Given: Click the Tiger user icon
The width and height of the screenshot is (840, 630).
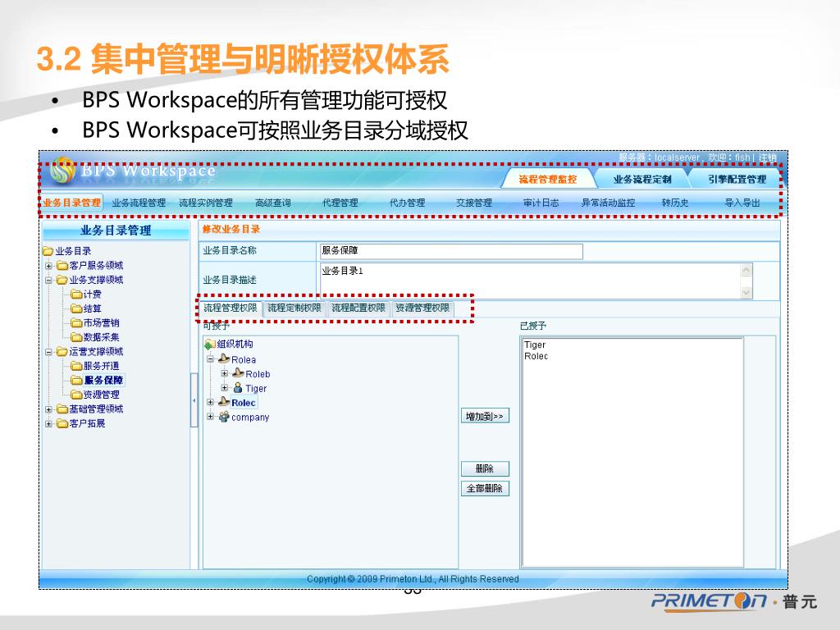Looking at the screenshot, I should tap(238, 388).
